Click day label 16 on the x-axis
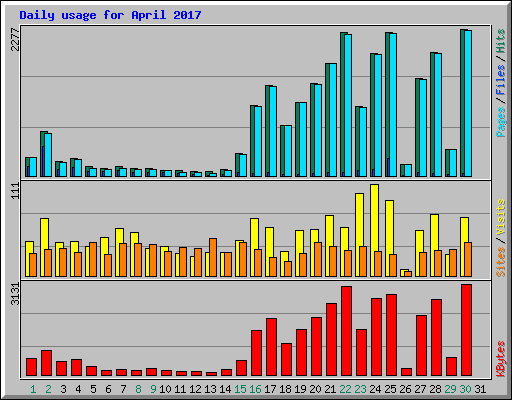Viewport: 512px width, 400px height. tap(255, 389)
